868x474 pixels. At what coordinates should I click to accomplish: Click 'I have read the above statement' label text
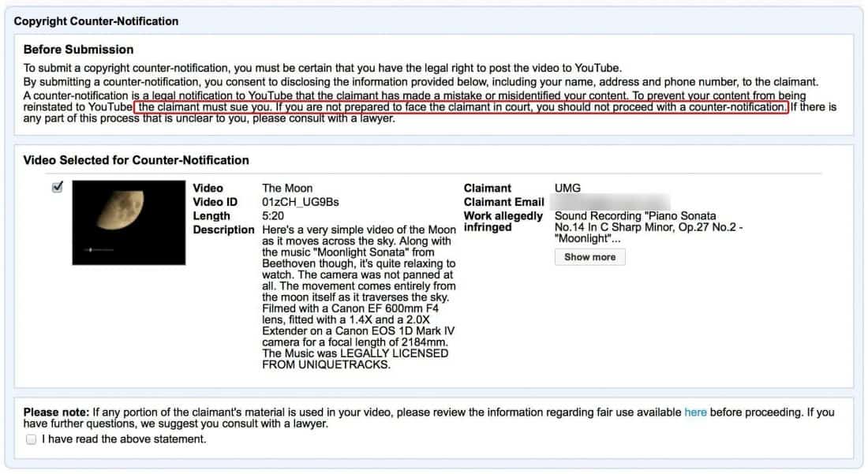pyautogui.click(x=124, y=439)
